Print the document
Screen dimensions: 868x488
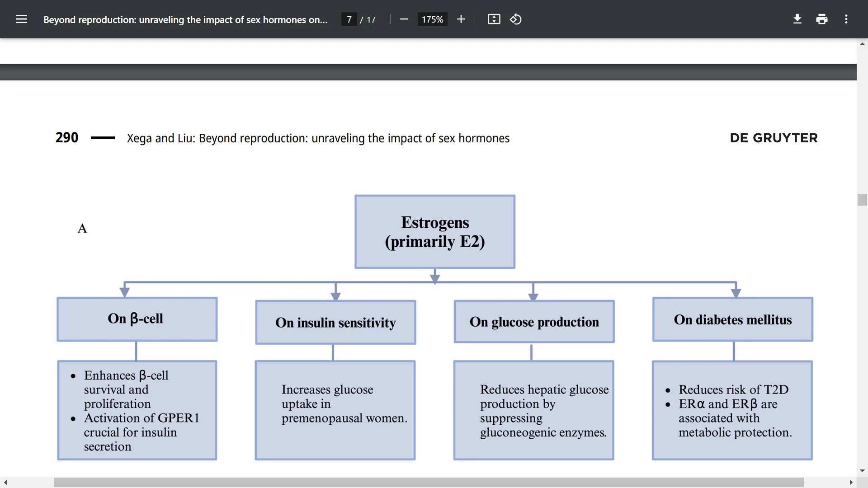(822, 19)
